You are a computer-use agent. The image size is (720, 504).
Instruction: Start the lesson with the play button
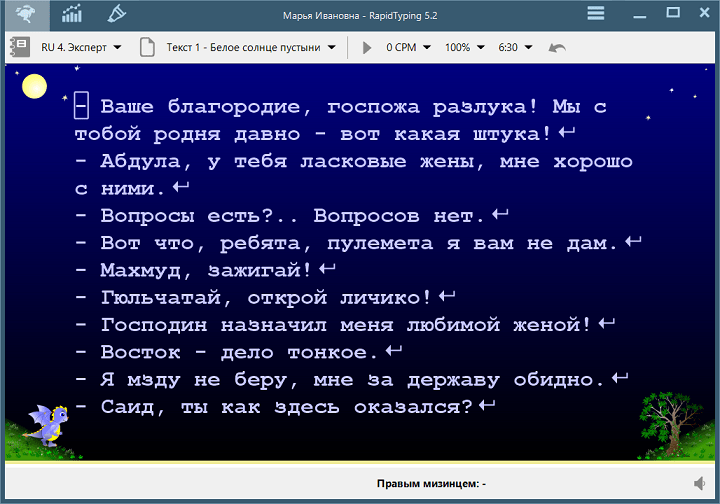(x=367, y=47)
